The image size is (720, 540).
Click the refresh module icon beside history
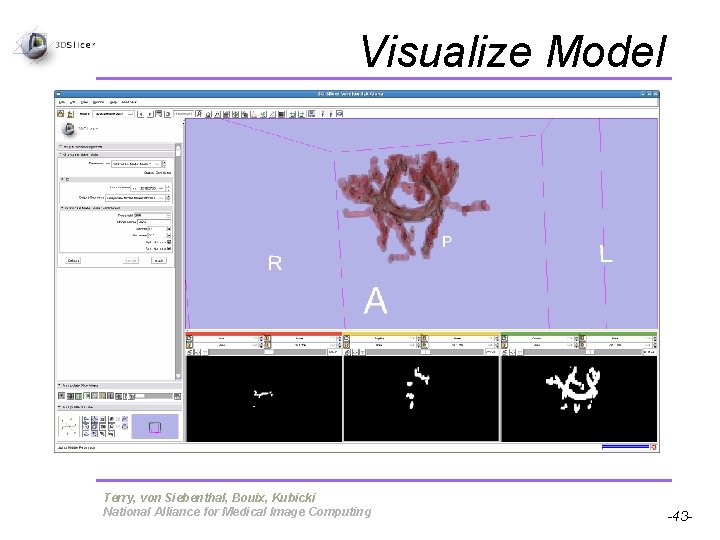pyautogui.click(x=168, y=113)
